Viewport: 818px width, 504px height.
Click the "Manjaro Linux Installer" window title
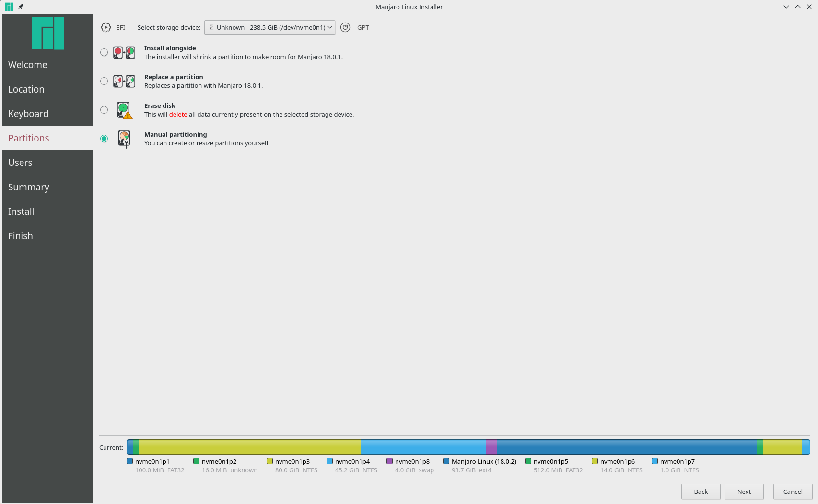pos(409,7)
